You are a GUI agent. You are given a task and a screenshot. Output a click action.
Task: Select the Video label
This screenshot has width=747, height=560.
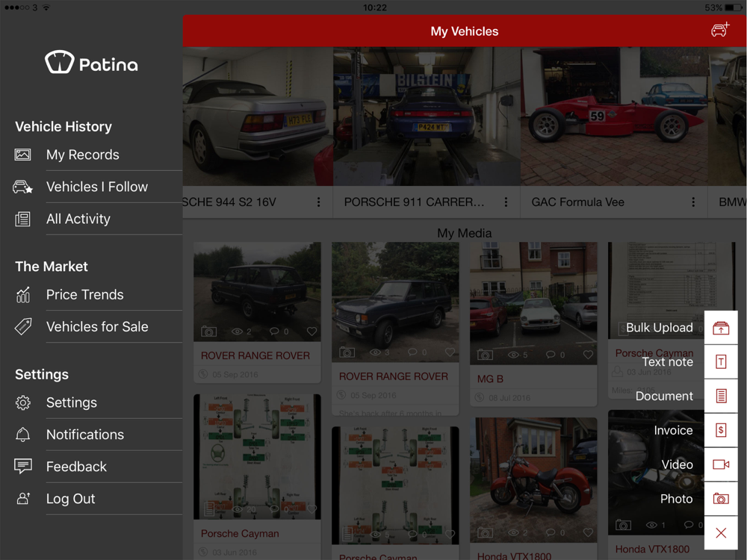pos(677,464)
